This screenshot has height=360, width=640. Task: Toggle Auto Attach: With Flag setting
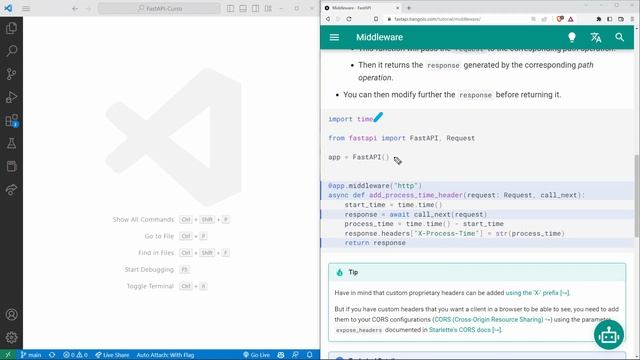coord(165,355)
